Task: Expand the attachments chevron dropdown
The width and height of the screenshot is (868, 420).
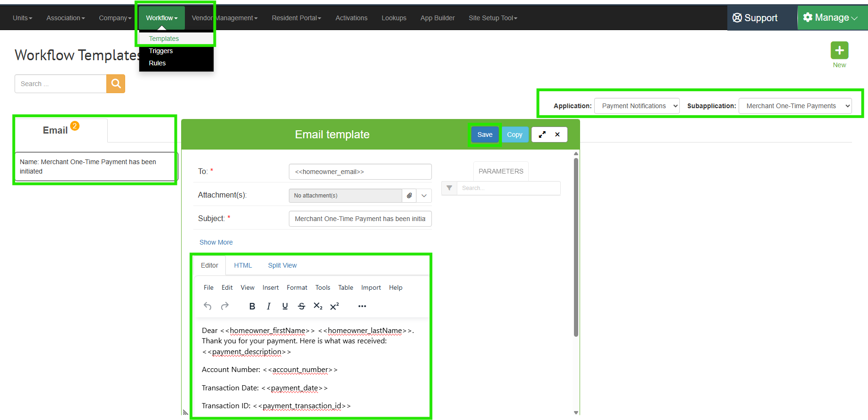Action: (x=424, y=196)
